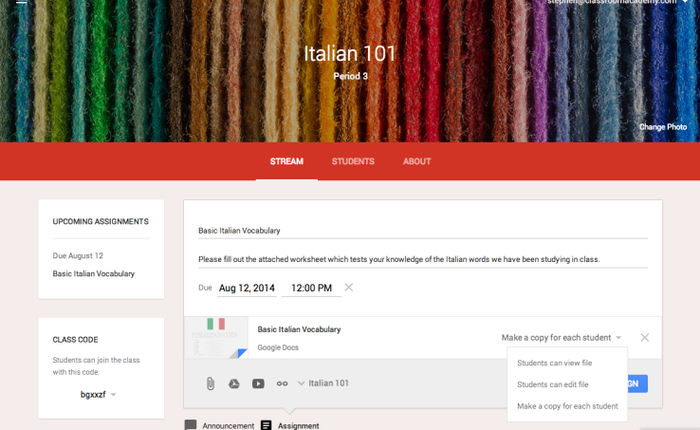
Task: Click the Aug 12, 2014 due date field
Action: click(x=246, y=288)
